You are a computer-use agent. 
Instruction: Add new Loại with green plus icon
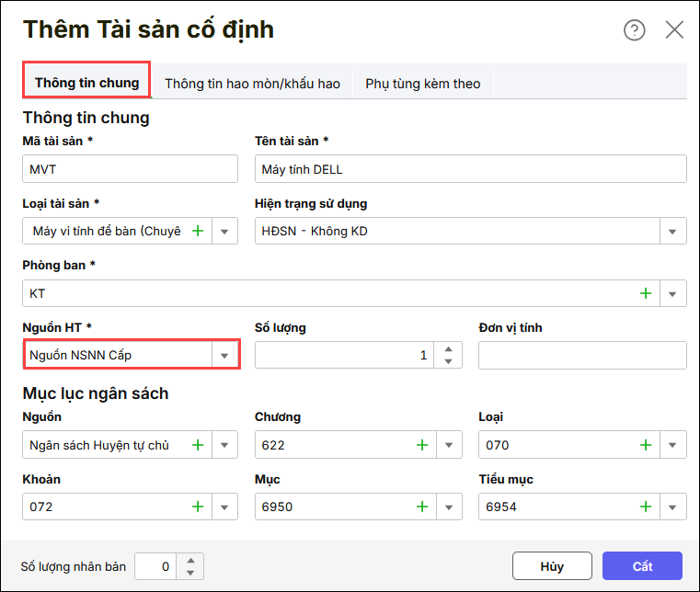point(646,445)
